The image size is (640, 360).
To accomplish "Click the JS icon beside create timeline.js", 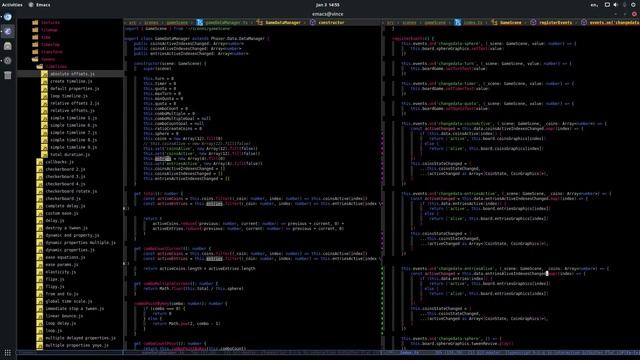I will click(44, 81).
